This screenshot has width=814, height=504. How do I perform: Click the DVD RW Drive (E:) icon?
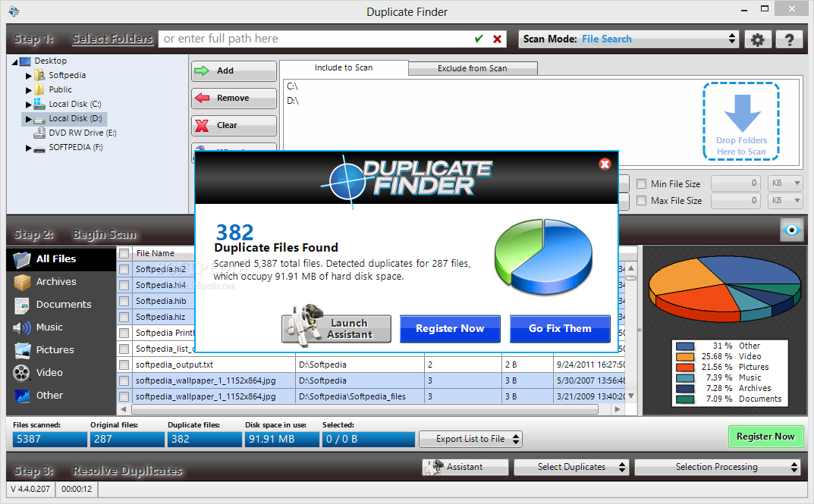click(x=39, y=133)
